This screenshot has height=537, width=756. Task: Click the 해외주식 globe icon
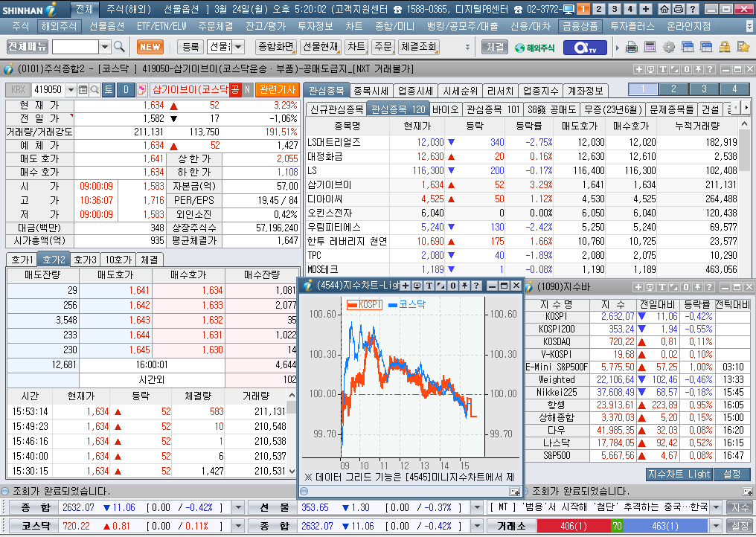[x=535, y=48]
